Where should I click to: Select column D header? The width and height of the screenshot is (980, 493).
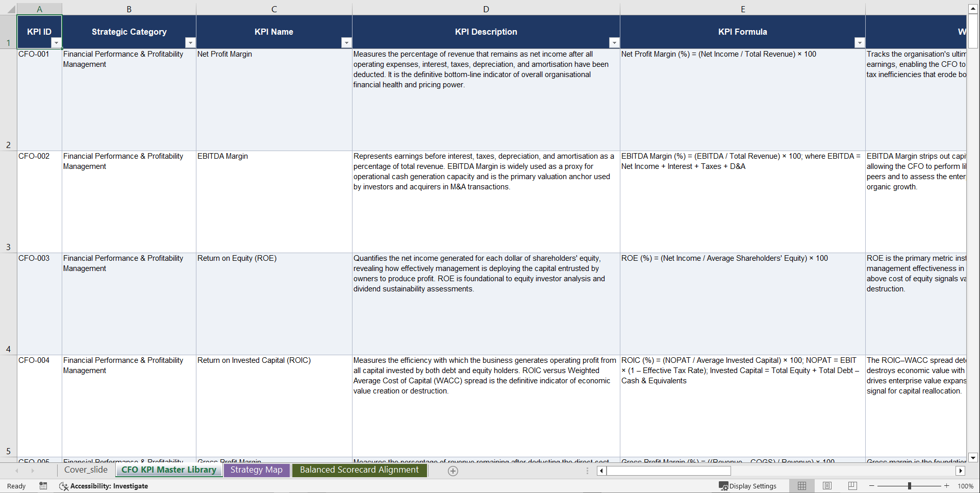(486, 9)
